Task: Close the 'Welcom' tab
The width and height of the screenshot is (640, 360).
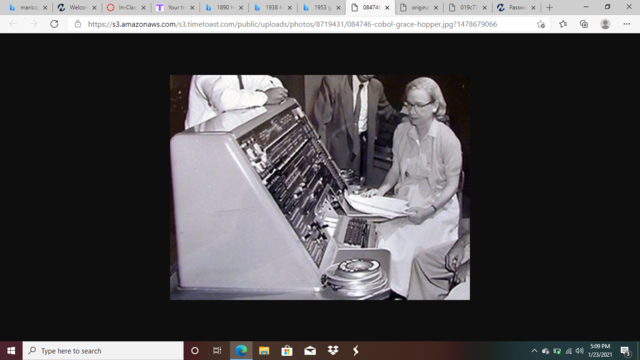Action: 94,8
